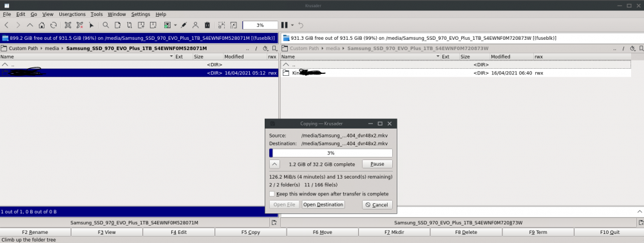Image resolution: width=644 pixels, height=243 pixels.
Task: Click F8 Delete function button
Action: pos(466,232)
